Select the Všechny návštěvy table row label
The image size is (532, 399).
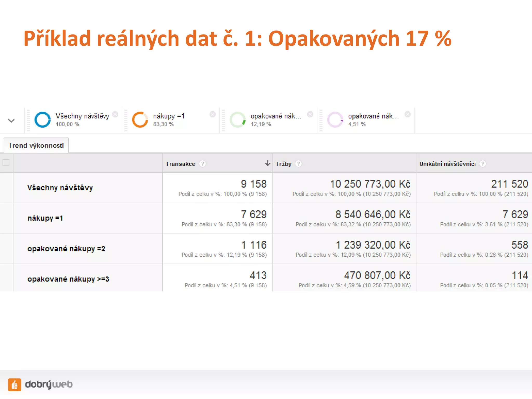click(60, 188)
